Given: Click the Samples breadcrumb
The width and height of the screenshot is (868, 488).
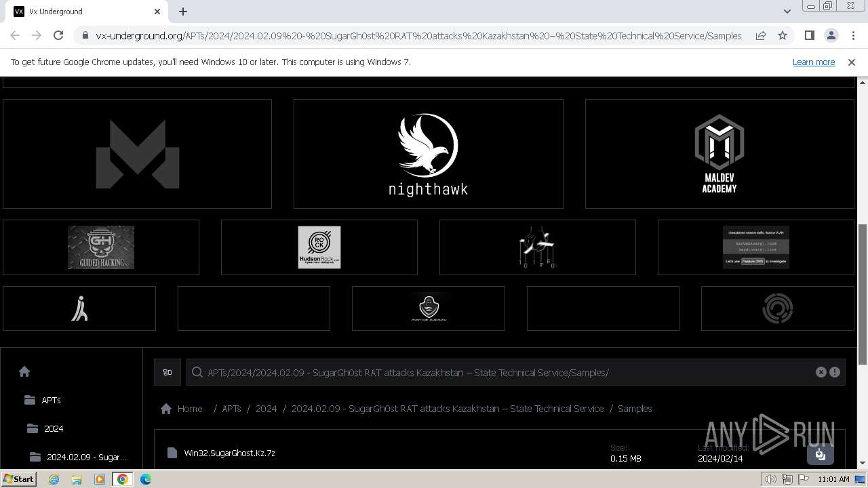Looking at the screenshot, I should (x=635, y=409).
